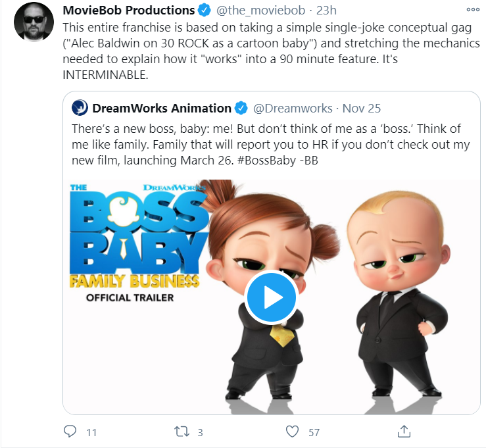Play the Boss Baby trailer video

click(x=271, y=297)
